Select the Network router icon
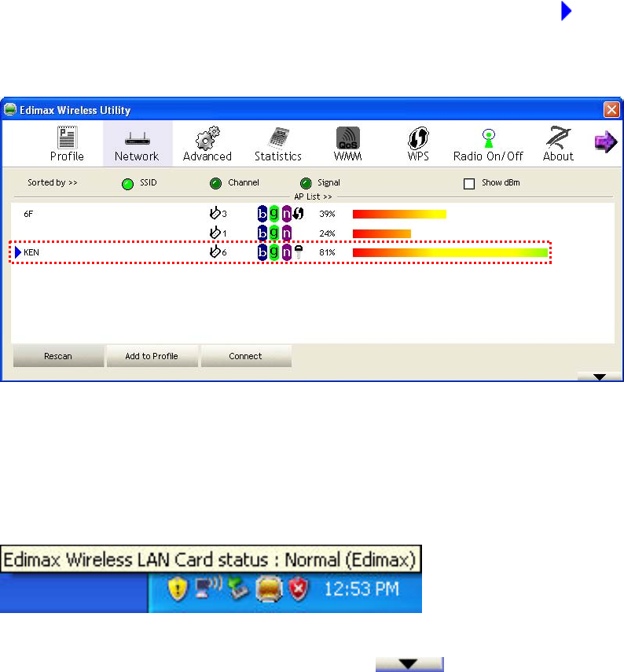This screenshot has height=672, width=624. (x=138, y=139)
